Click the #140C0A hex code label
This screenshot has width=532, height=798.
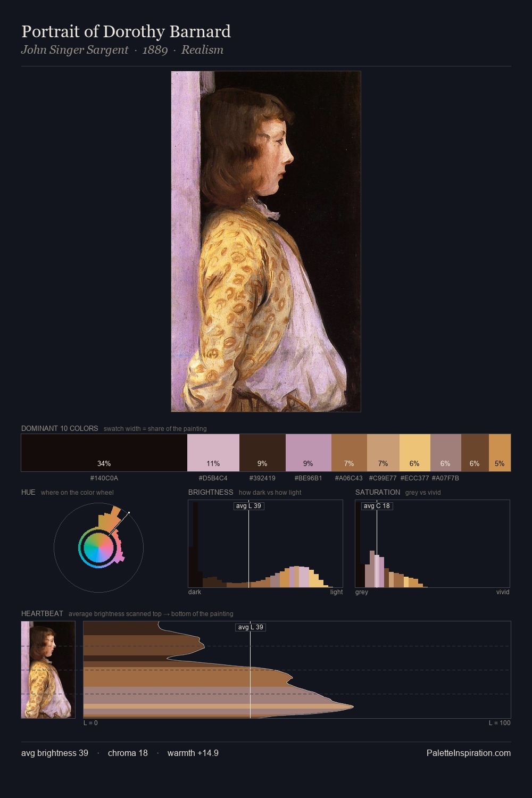tap(104, 478)
